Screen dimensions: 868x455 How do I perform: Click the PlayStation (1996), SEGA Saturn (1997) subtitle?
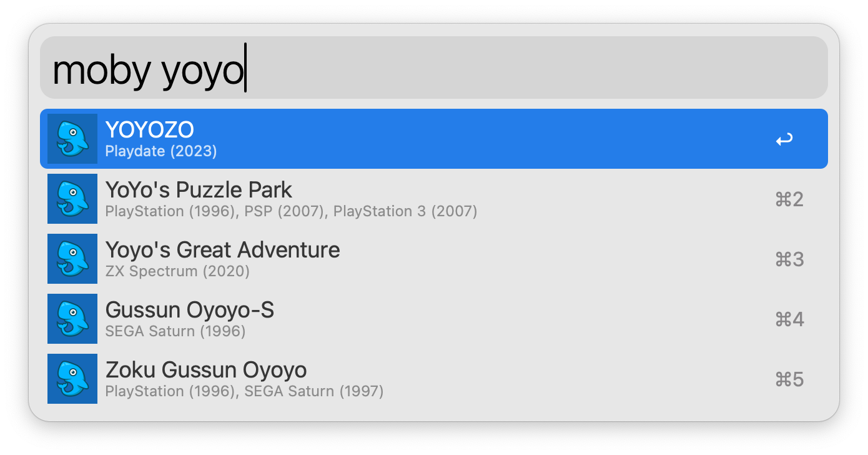coord(244,391)
